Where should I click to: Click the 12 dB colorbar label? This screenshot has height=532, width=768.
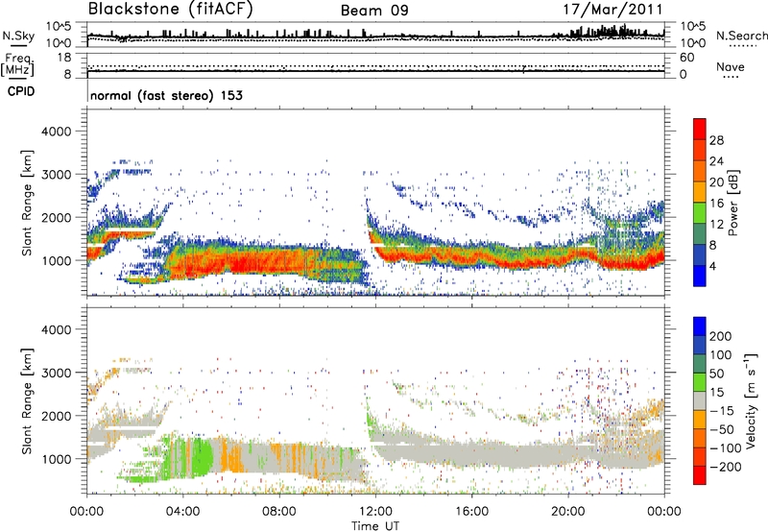click(716, 225)
